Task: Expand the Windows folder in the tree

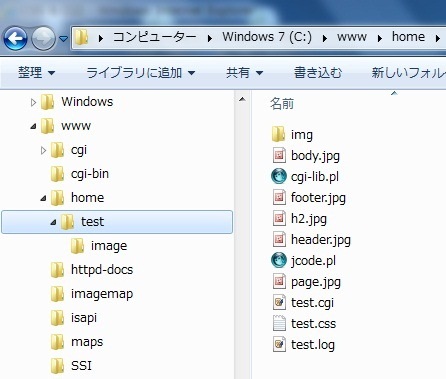Action: (x=33, y=102)
